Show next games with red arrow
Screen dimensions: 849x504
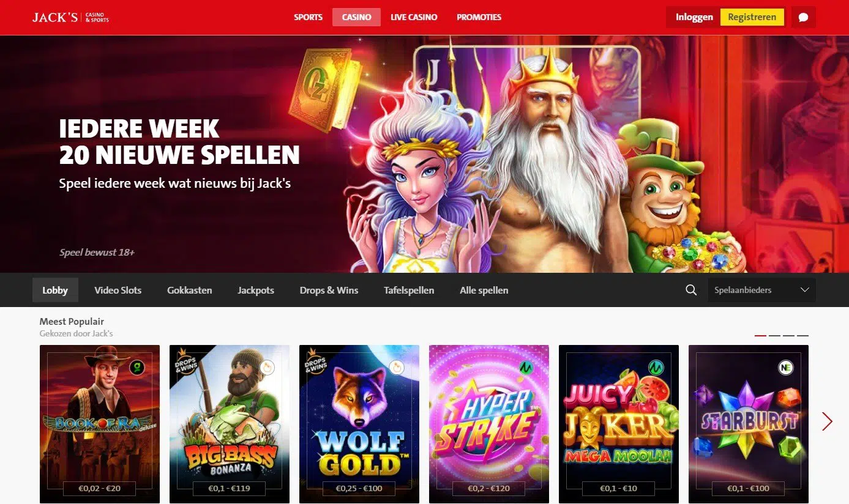click(x=828, y=421)
